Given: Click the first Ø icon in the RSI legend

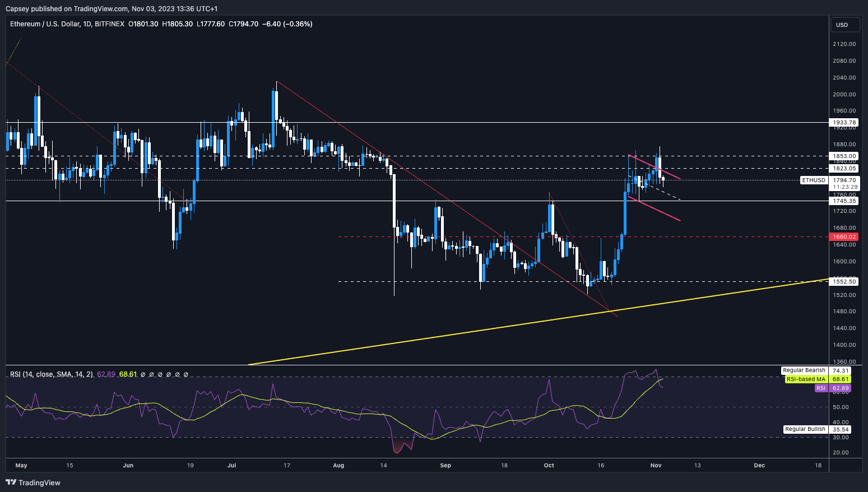Looking at the screenshot, I should (143, 374).
